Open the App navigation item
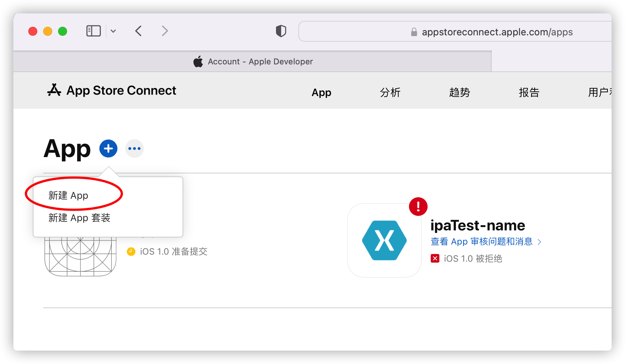Screen dimensions: 625x364 (x=321, y=92)
